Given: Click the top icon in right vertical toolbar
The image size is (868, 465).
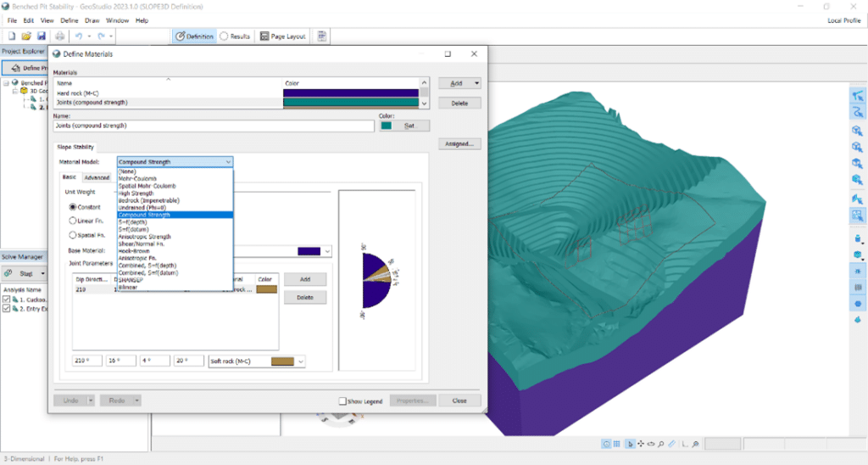Looking at the screenshot, I should (857, 95).
